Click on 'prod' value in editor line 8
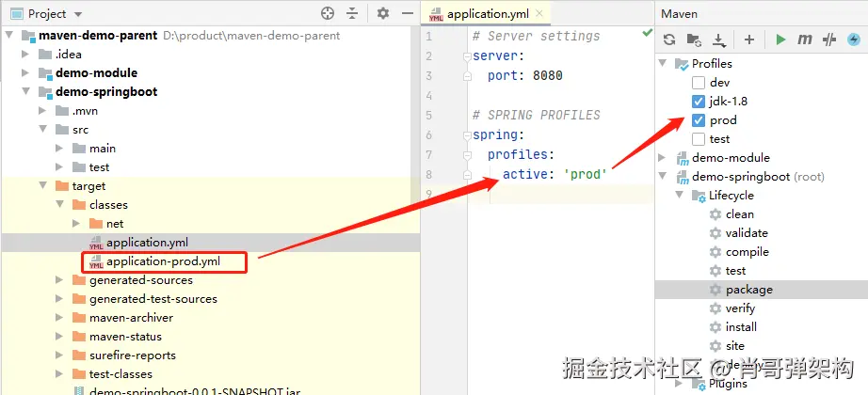The width and height of the screenshot is (868, 395). pyautogui.click(x=586, y=174)
